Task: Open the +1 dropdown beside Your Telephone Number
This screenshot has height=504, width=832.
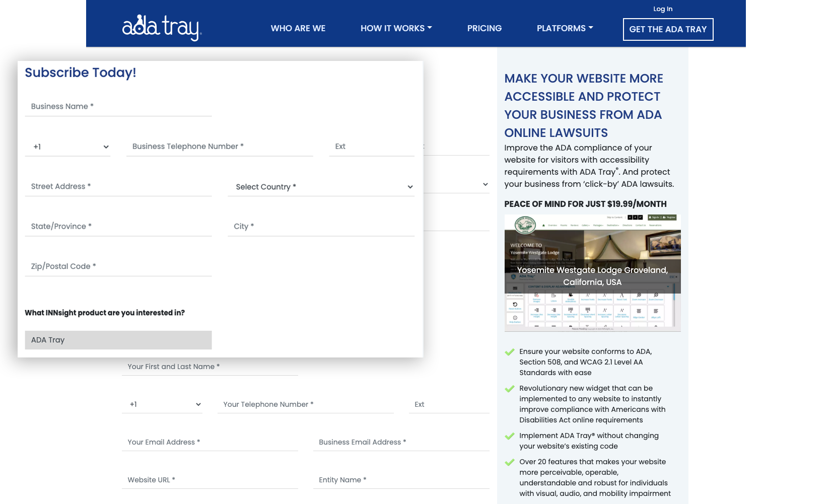Action: click(x=162, y=404)
